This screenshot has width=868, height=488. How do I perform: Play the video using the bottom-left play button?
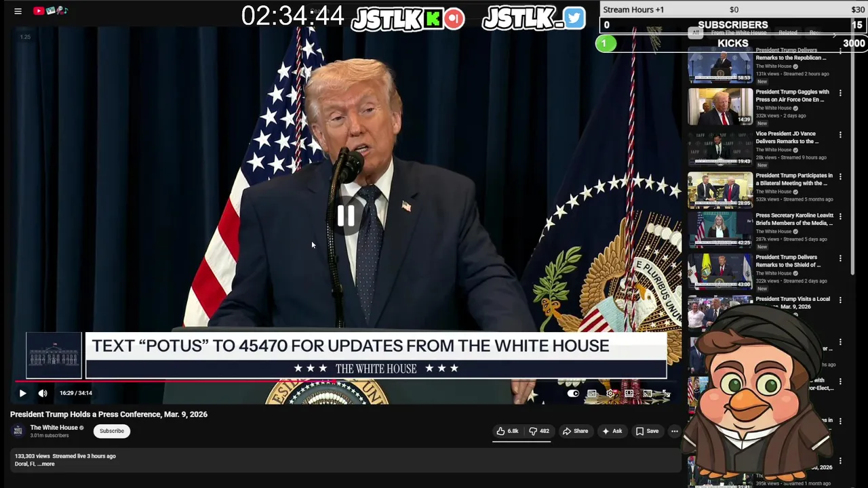22,393
